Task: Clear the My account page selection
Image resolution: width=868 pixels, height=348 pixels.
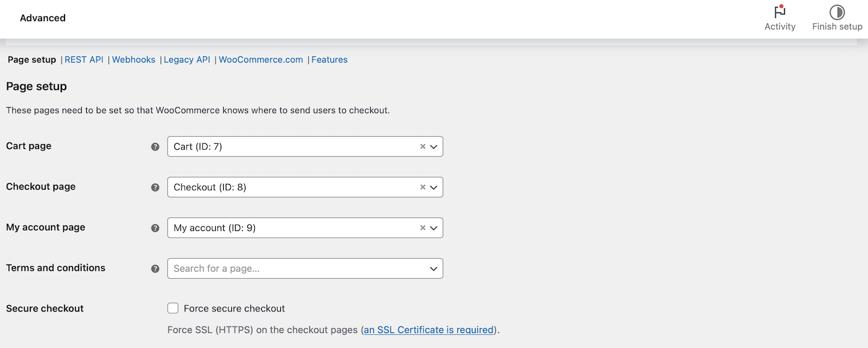Action: pos(423,228)
